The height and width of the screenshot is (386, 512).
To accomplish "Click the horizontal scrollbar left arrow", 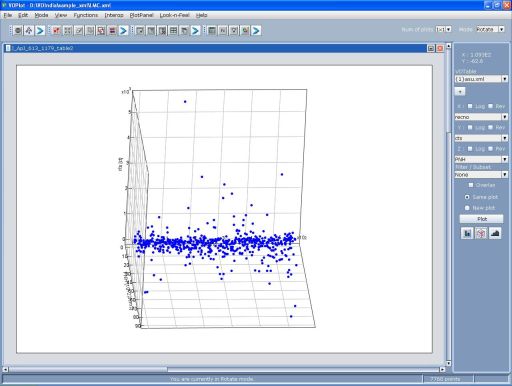I will point(5,369).
